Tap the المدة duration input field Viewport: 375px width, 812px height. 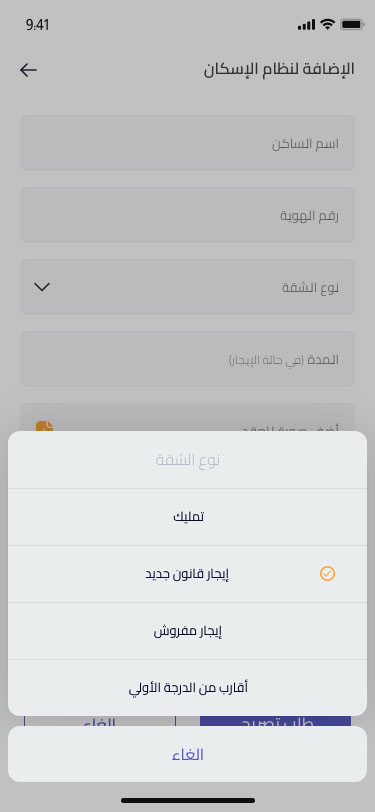point(188,359)
